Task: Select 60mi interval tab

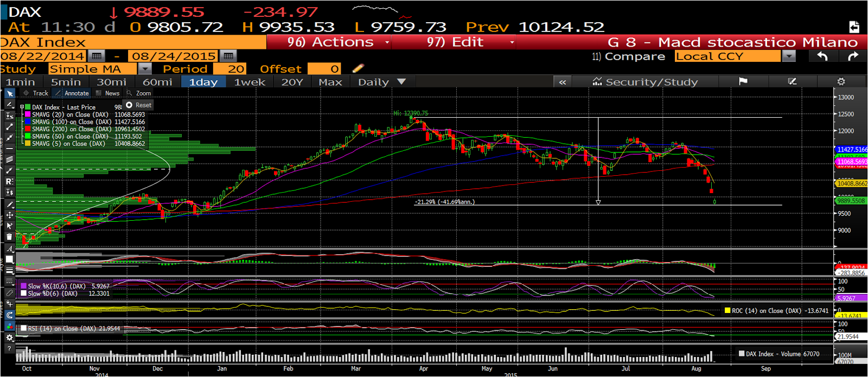Action: click(157, 82)
